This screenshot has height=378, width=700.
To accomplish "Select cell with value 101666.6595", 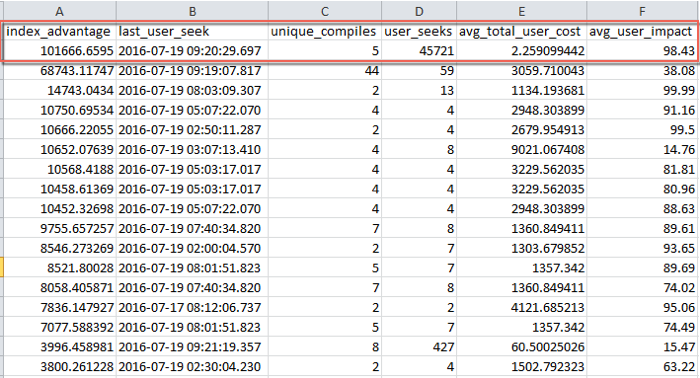I will coord(60,50).
